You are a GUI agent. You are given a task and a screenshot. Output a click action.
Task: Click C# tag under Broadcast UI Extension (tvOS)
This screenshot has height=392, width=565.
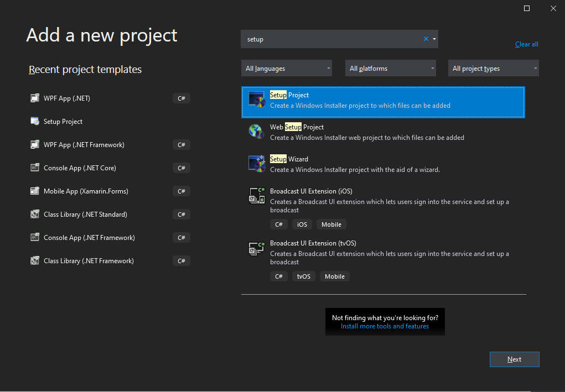pyautogui.click(x=278, y=276)
